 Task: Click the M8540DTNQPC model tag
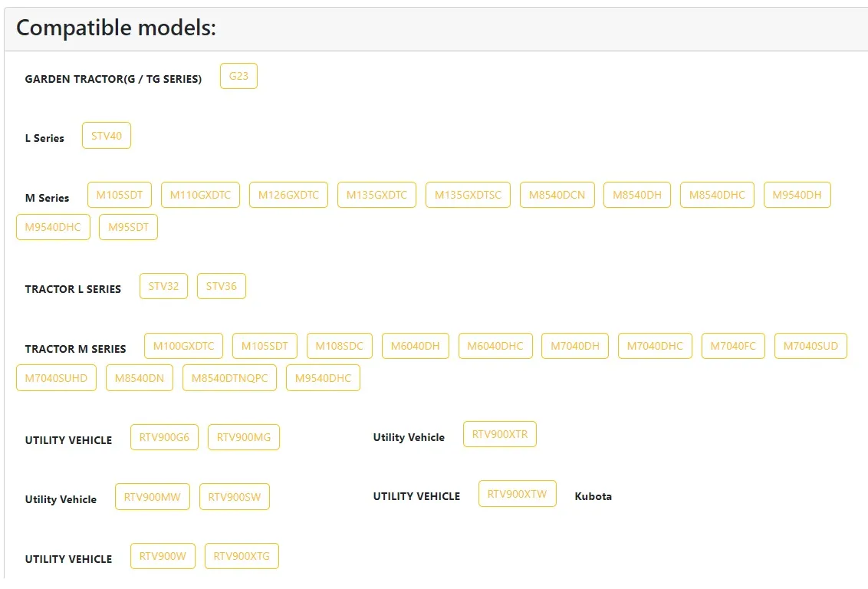[229, 378]
